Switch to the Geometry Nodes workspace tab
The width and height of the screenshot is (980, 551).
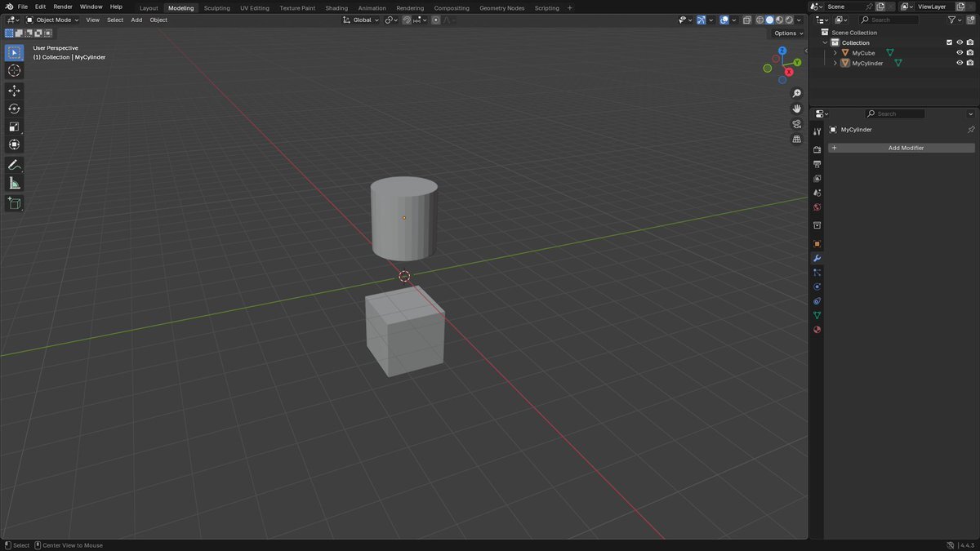click(x=502, y=8)
